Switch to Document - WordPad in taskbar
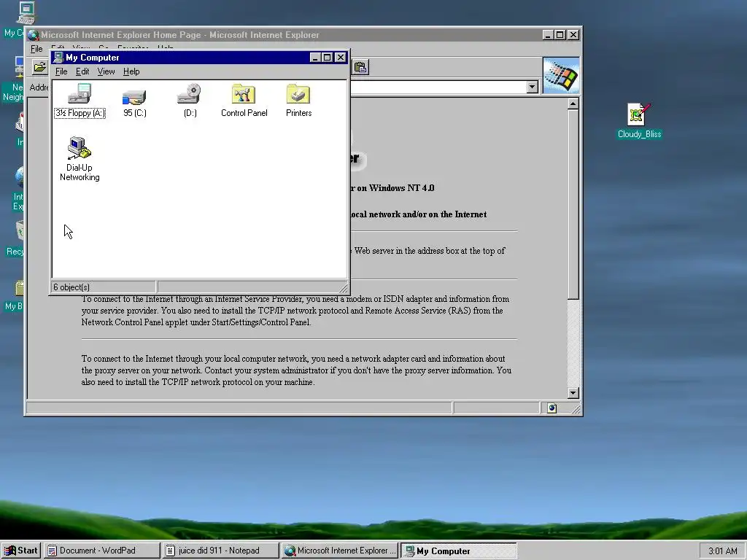This screenshot has height=560, width=747. (102, 551)
